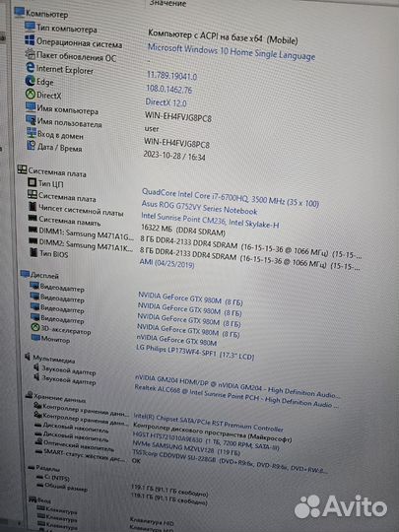Click the icon beside 3D-акселератор

coord(35,327)
